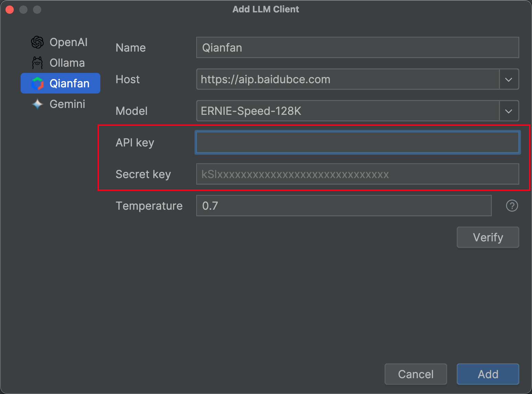Focus the empty API key field
Image resolution: width=532 pixels, height=394 pixels.
pyautogui.click(x=357, y=142)
